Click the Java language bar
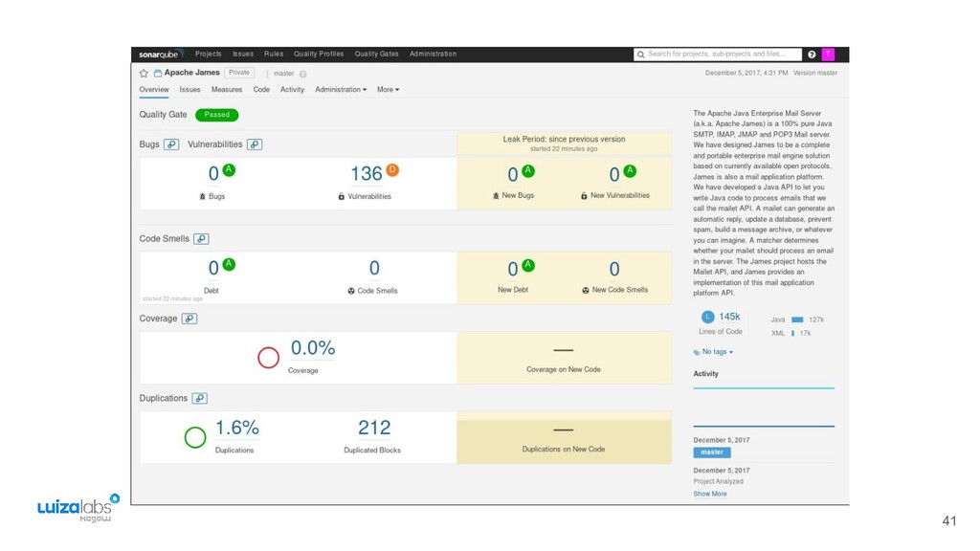Viewport: 980px width, 551px height. point(797,320)
